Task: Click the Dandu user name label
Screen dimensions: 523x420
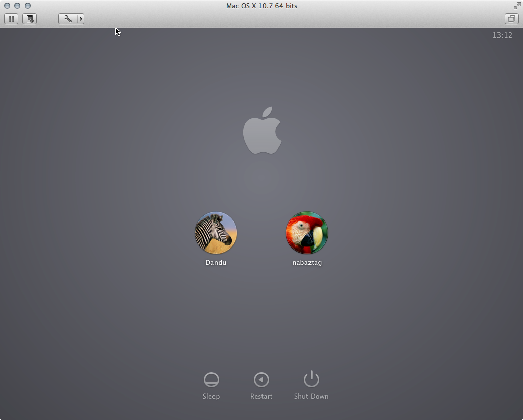Action: [x=216, y=263]
